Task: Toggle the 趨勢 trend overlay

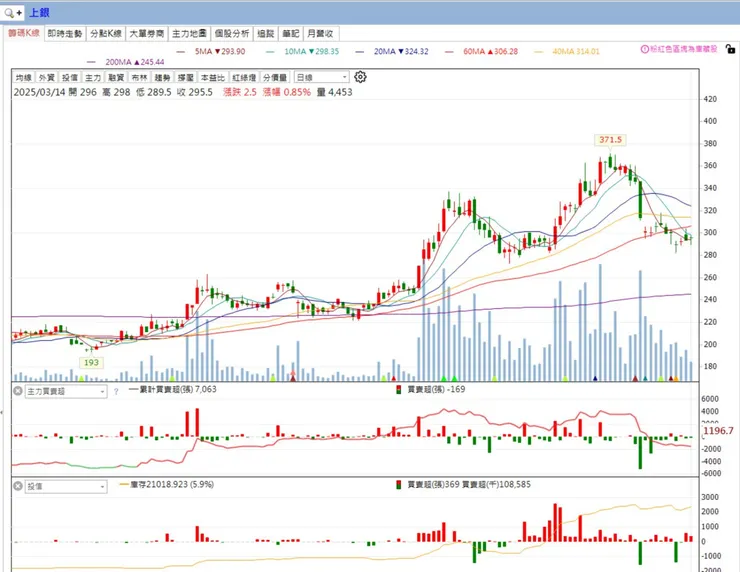Action: coord(162,77)
